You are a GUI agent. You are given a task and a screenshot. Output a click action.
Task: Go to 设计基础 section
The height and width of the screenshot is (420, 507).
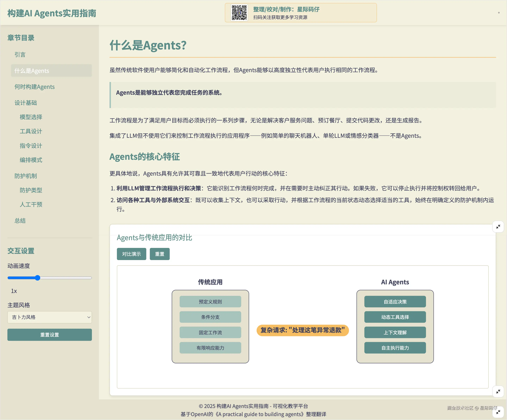click(x=26, y=103)
